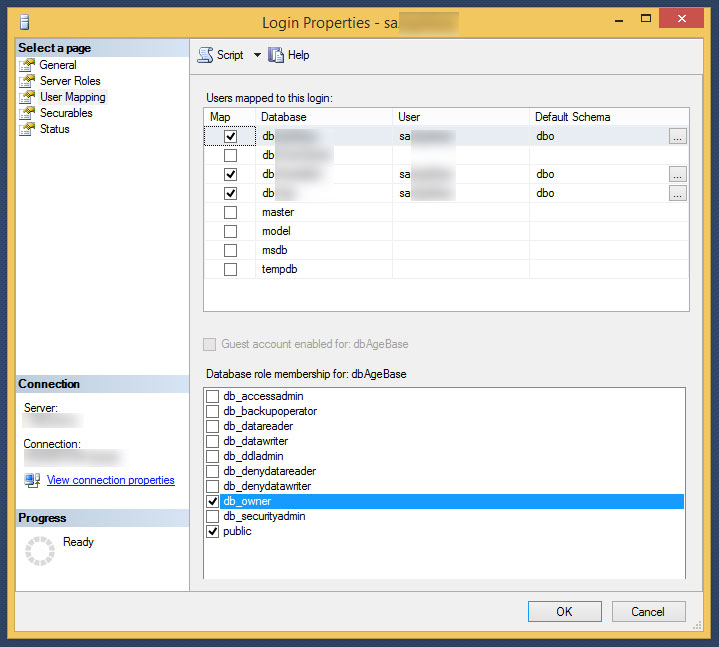This screenshot has width=719, height=647.
Task: Enable the db_datawriter role checkbox
Action: pyautogui.click(x=212, y=441)
